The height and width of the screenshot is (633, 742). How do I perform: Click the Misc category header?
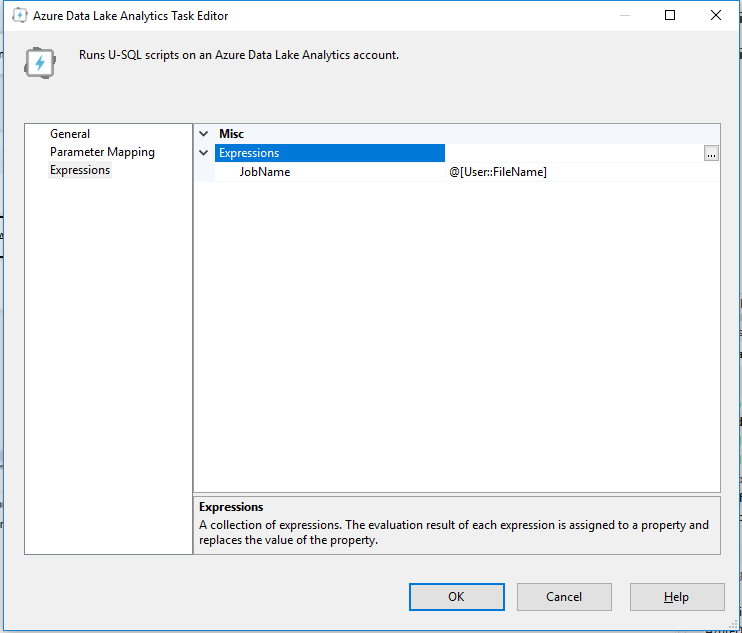click(231, 134)
